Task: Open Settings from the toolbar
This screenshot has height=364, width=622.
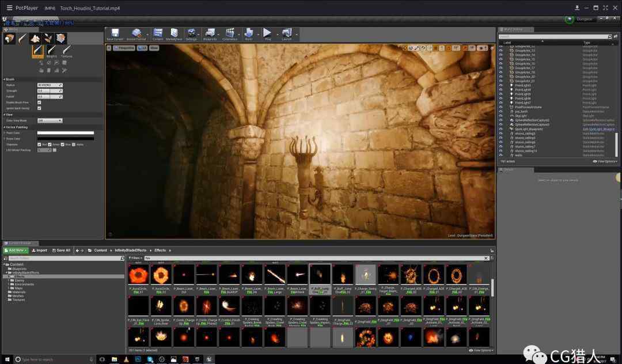Action: (x=191, y=35)
